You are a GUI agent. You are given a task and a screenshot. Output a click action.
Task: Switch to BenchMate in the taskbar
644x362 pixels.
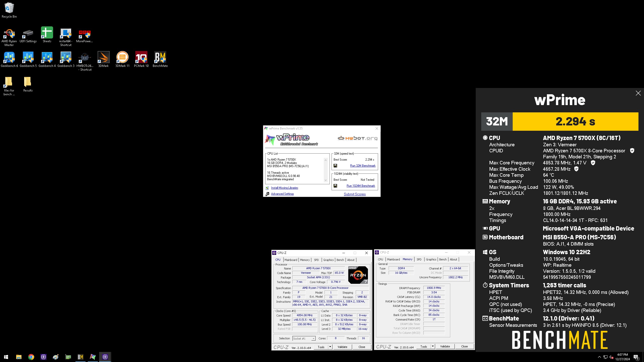coord(80,357)
